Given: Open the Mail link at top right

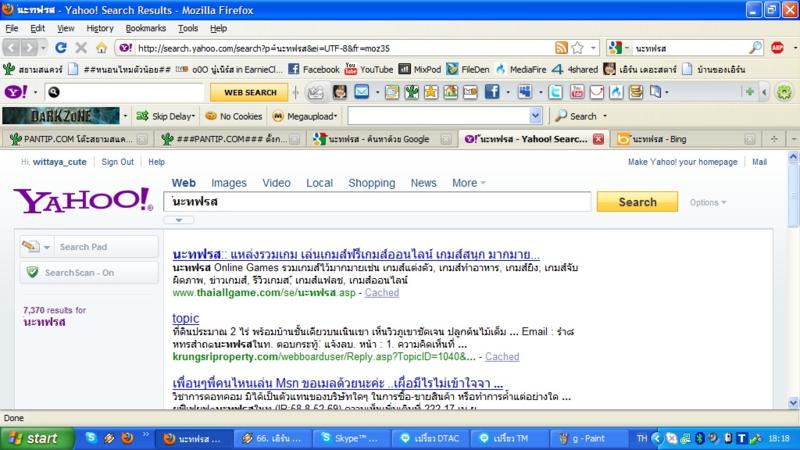Looking at the screenshot, I should point(759,162).
